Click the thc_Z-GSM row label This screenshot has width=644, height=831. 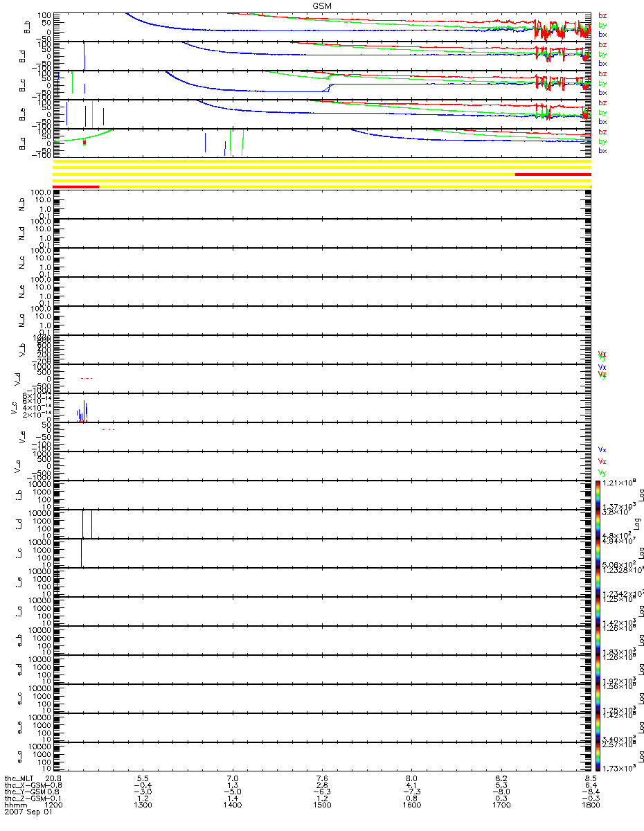tap(24, 799)
